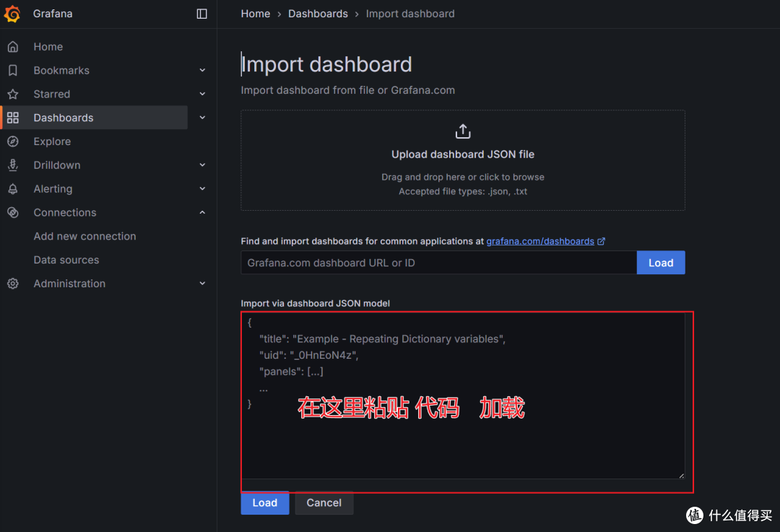Screen dimensions: 780x532
Task: Expand the Administration section chevron
Action: [x=202, y=284]
